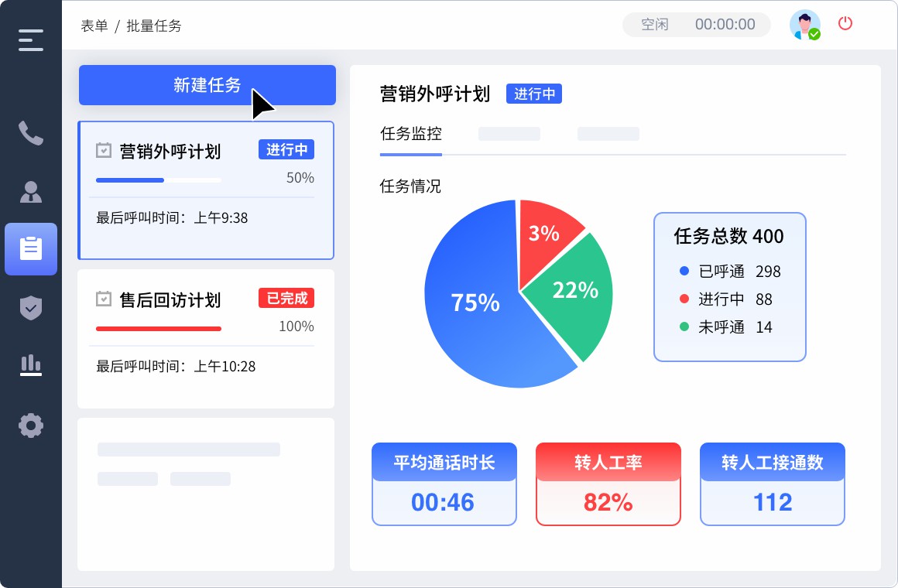Toggle the 营销外呼计划 task checkbox icon
Image resolution: width=898 pixels, height=588 pixels.
pyautogui.click(x=104, y=150)
